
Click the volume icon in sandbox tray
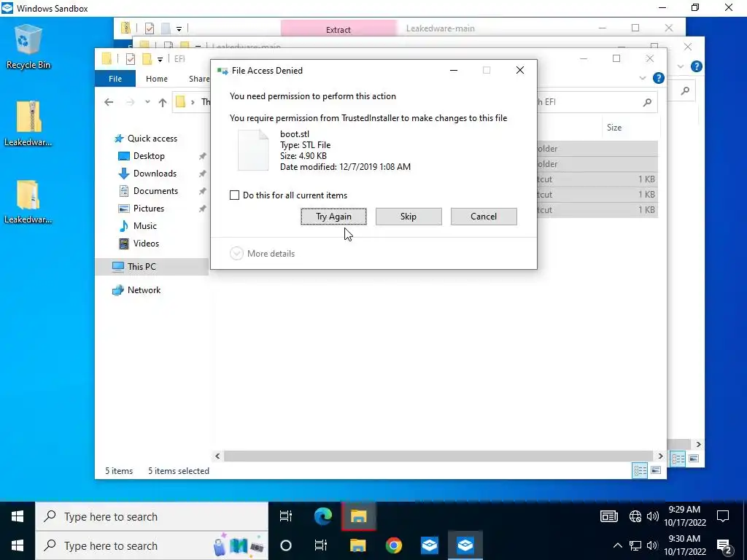[x=653, y=516]
